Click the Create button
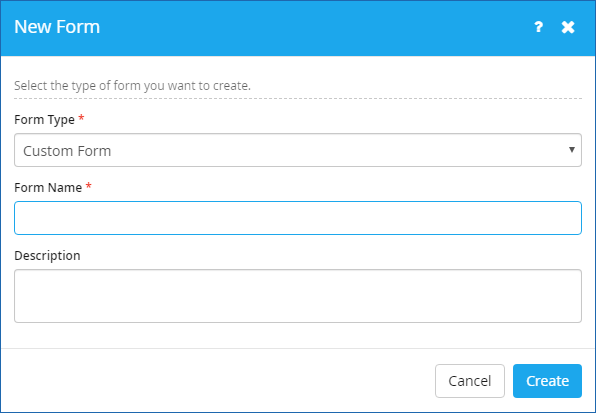This screenshot has width=596, height=413. 547,381
